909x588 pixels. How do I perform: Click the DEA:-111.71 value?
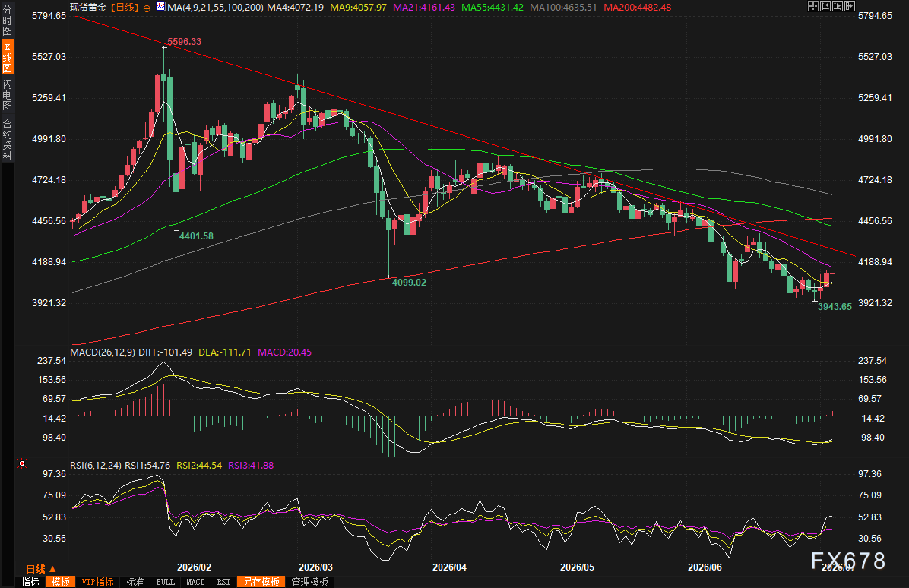[x=225, y=352]
